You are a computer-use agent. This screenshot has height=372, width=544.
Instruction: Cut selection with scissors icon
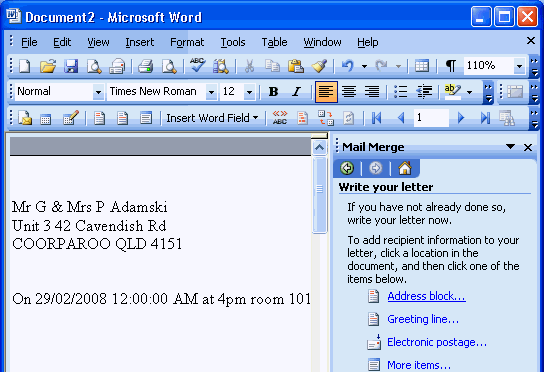(x=249, y=66)
